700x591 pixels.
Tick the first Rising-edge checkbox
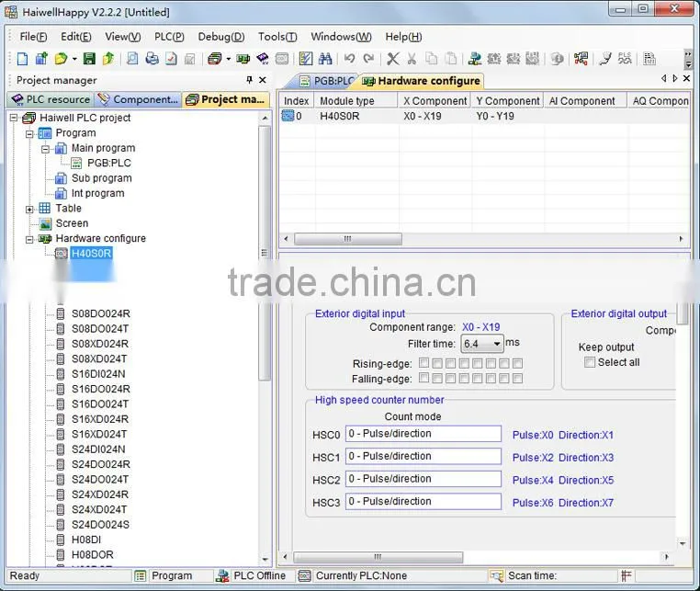(424, 363)
